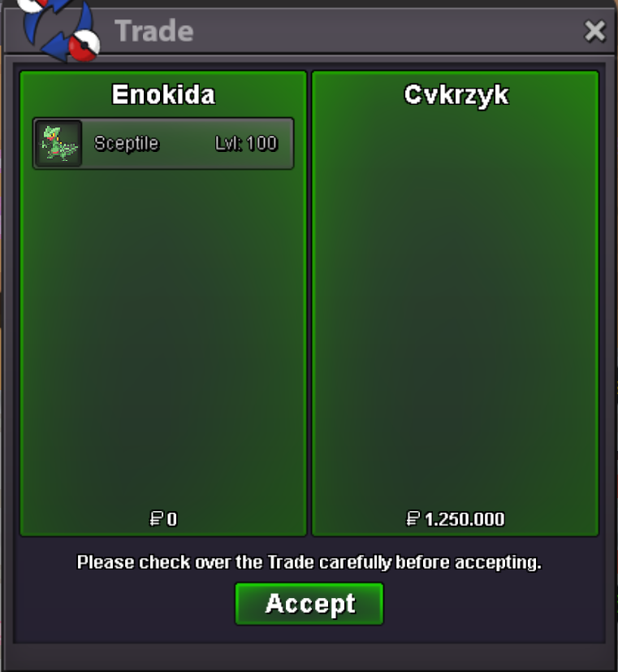
Task: Open the Sceptile sprite thumbnail
Action: click(58, 144)
